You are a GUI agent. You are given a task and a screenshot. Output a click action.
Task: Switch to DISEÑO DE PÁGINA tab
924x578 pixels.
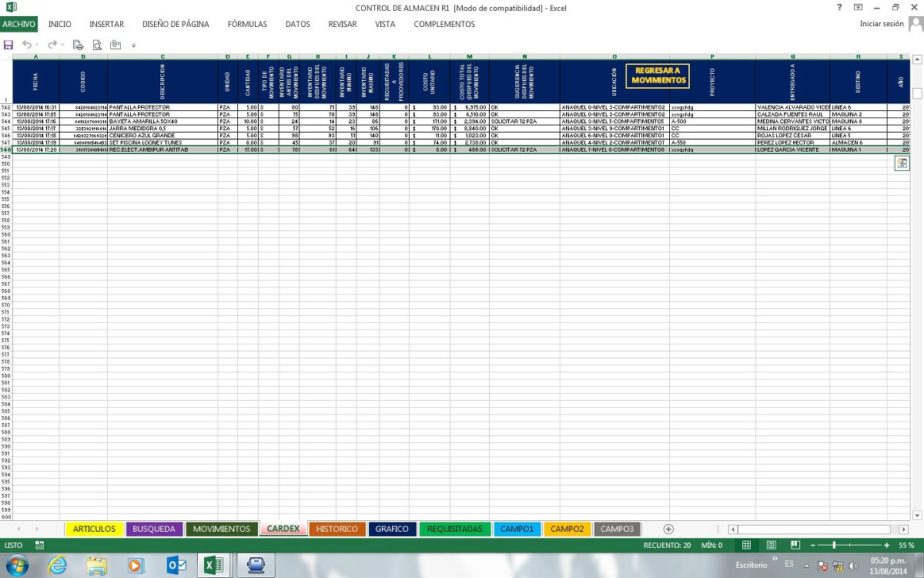(x=176, y=24)
